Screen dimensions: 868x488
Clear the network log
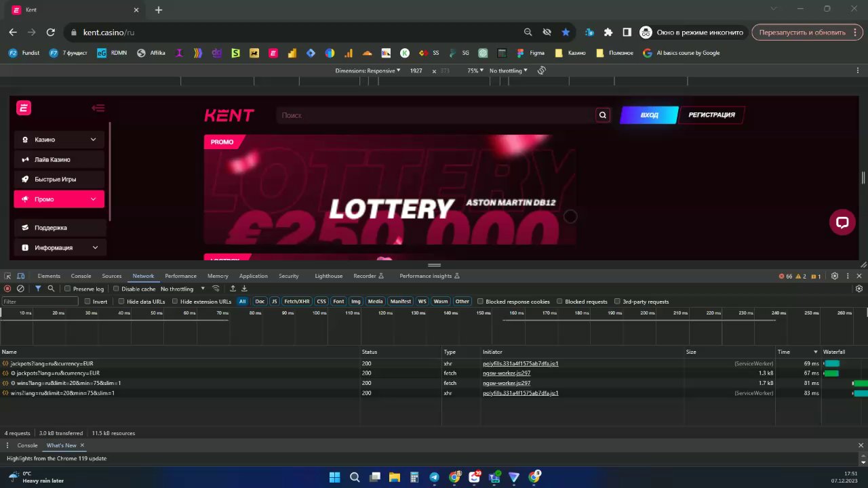coord(20,289)
